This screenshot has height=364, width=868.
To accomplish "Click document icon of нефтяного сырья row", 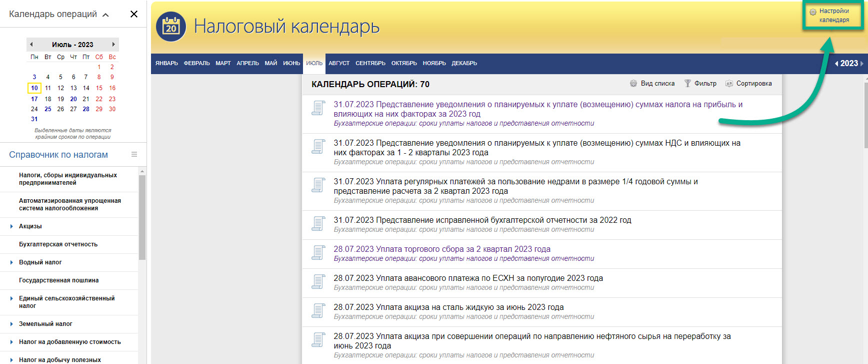I will click(x=318, y=340).
